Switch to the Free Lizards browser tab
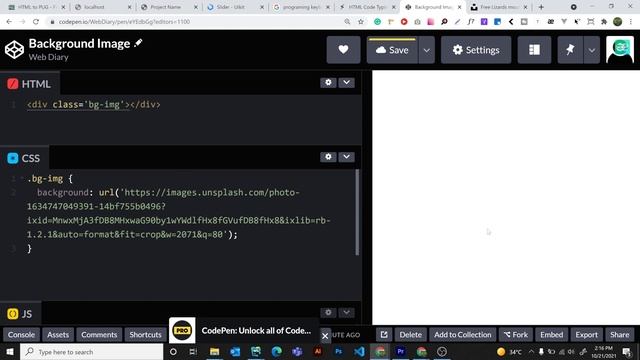The width and height of the screenshot is (640, 360). [x=498, y=7]
